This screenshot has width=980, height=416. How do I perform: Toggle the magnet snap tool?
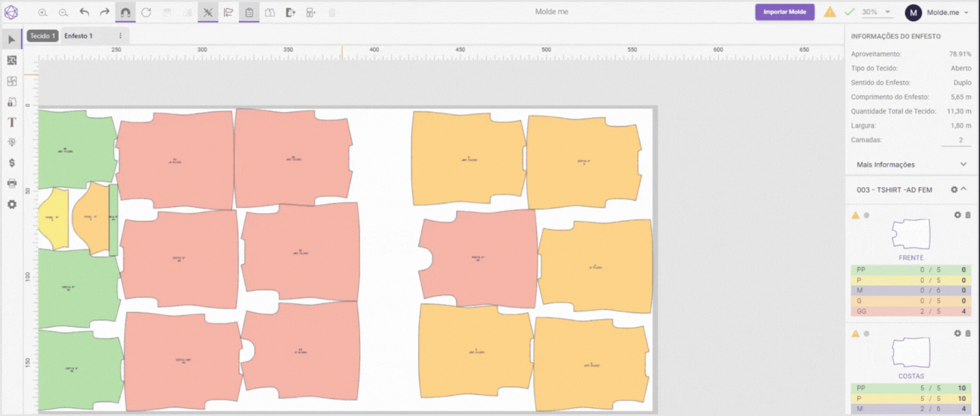point(125,12)
